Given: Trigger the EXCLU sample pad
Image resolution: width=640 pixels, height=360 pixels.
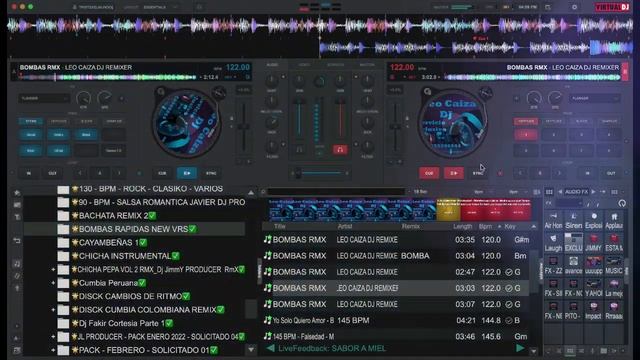Looking at the screenshot, I should pos(573,243).
